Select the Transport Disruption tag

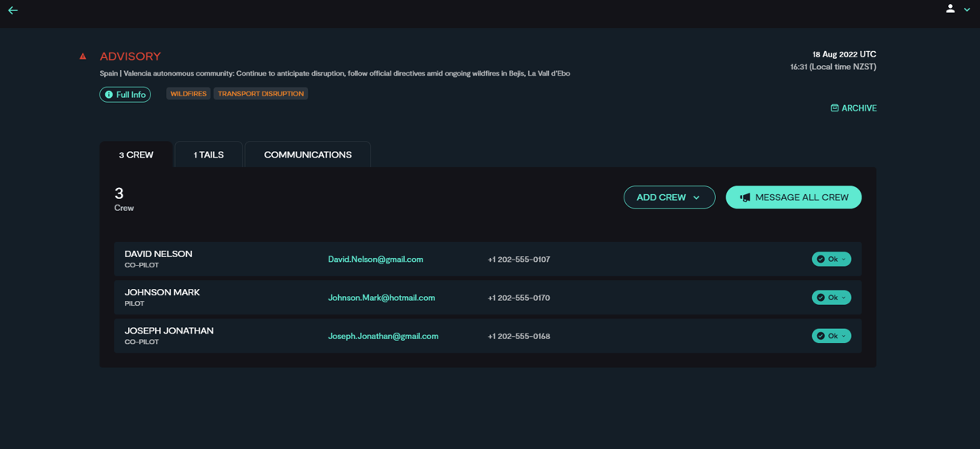coord(261,94)
